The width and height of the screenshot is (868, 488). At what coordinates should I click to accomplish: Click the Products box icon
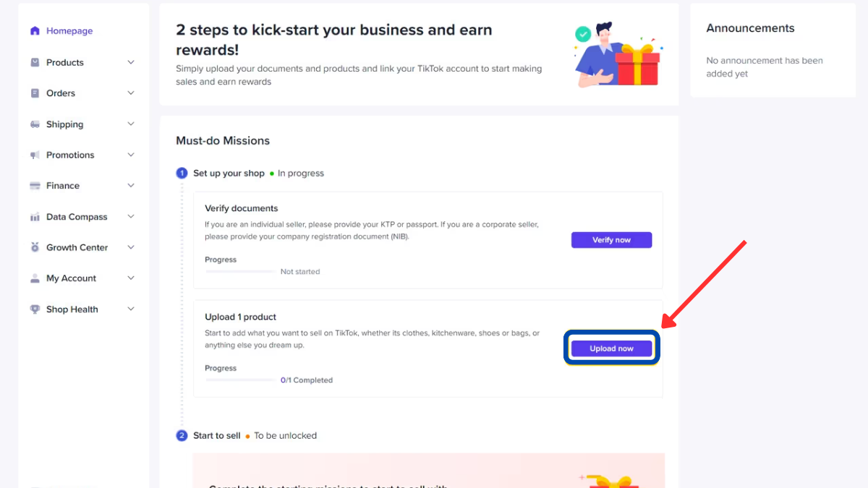pos(35,62)
